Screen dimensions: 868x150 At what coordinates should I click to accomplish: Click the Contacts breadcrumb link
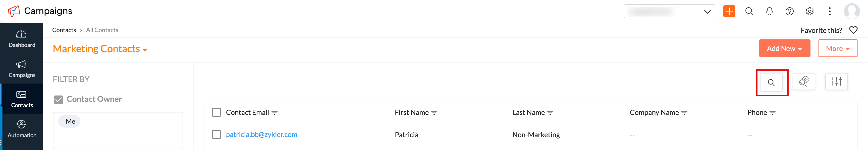64,30
